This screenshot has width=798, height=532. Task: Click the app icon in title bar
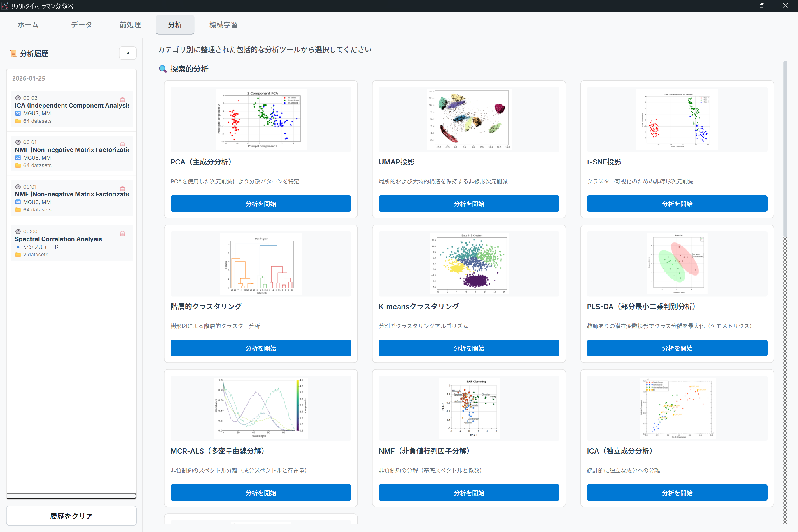pyautogui.click(x=5, y=6)
